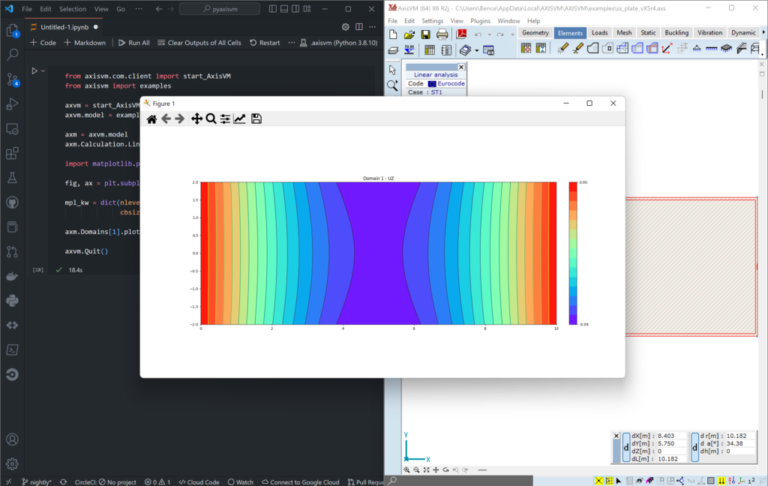The image size is (768, 486).
Task: Click the Home reset view icon in Figure 1
Action: point(152,119)
